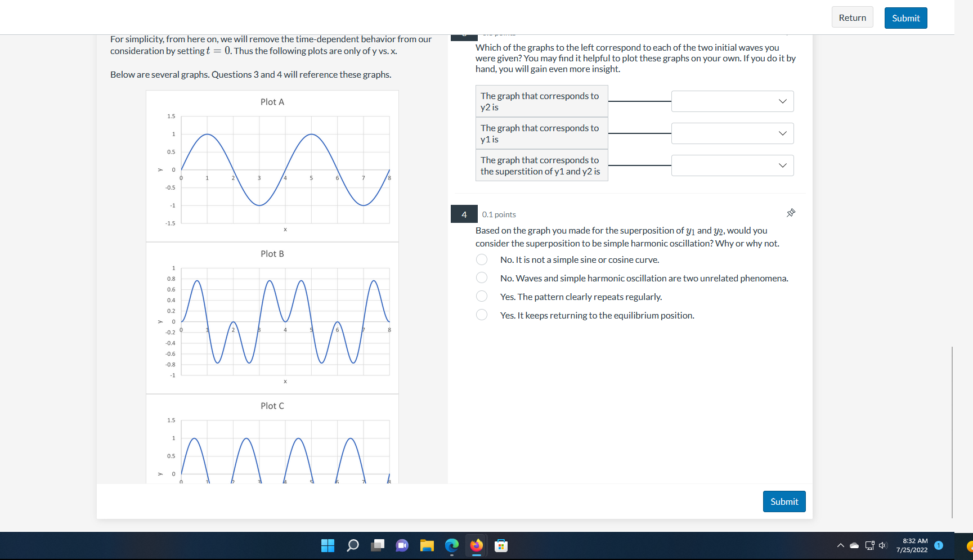Screen dimensions: 973x560
Task: Open Microsoft Teams chat from the taskbar
Action: pyautogui.click(x=402, y=545)
